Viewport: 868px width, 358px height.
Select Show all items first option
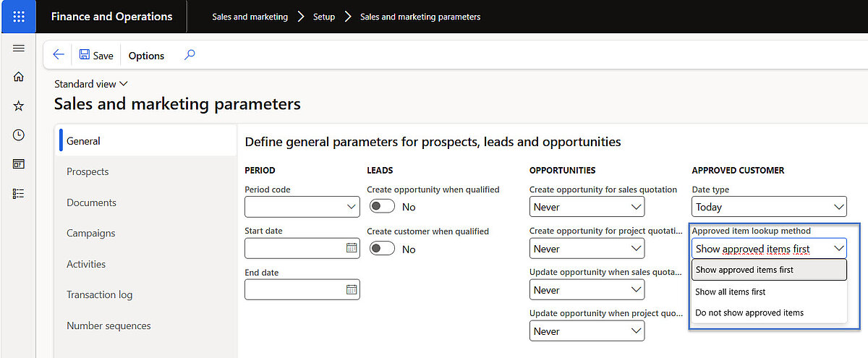(x=731, y=291)
